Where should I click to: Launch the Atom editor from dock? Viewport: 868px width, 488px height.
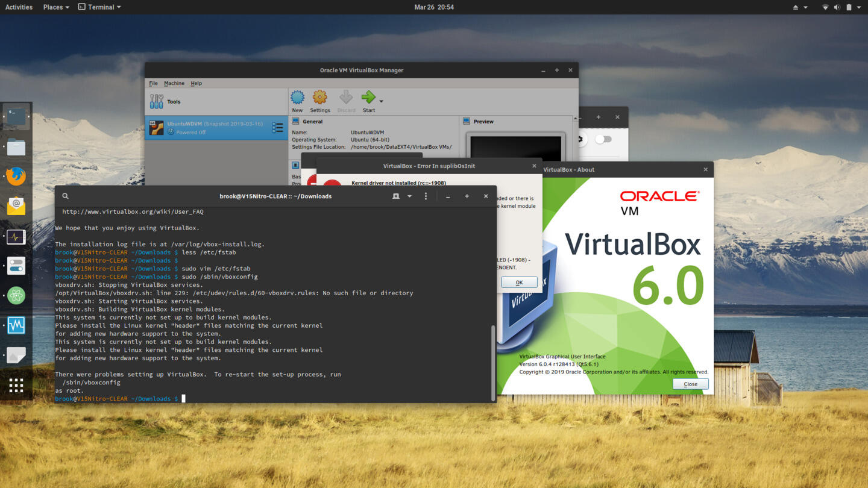coord(16,295)
